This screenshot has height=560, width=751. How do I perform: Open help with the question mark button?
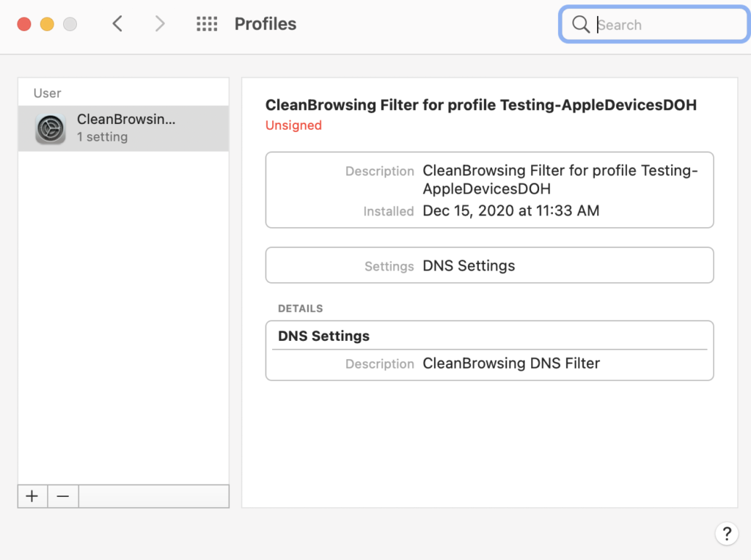coord(727,533)
